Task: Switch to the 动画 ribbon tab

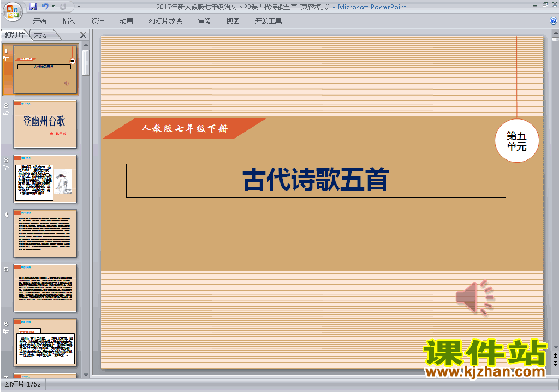Action: pos(127,21)
